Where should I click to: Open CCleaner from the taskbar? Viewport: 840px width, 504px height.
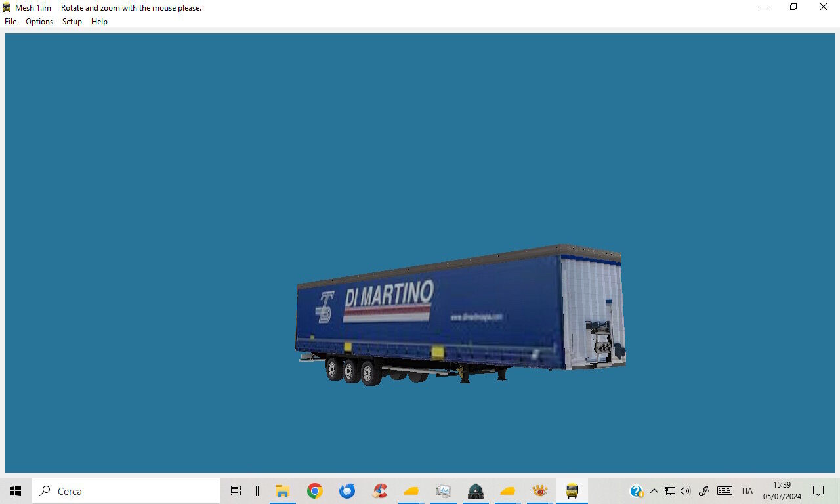click(x=379, y=491)
